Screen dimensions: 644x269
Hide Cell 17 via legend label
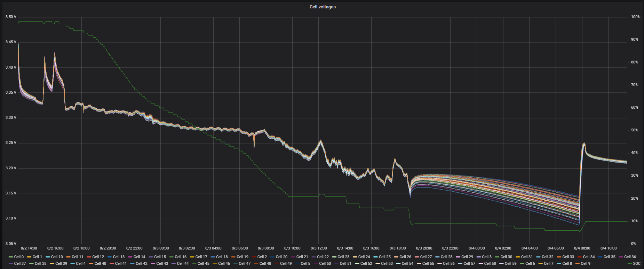pyautogui.click(x=201, y=257)
